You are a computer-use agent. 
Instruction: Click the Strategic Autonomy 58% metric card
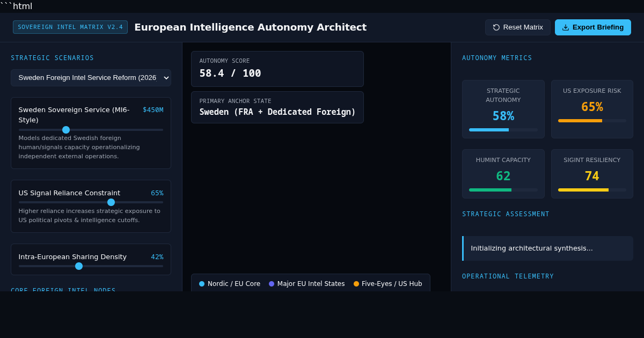point(503,109)
